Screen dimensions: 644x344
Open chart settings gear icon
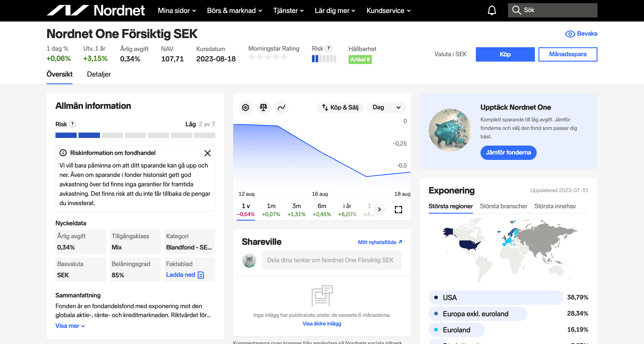point(246,107)
